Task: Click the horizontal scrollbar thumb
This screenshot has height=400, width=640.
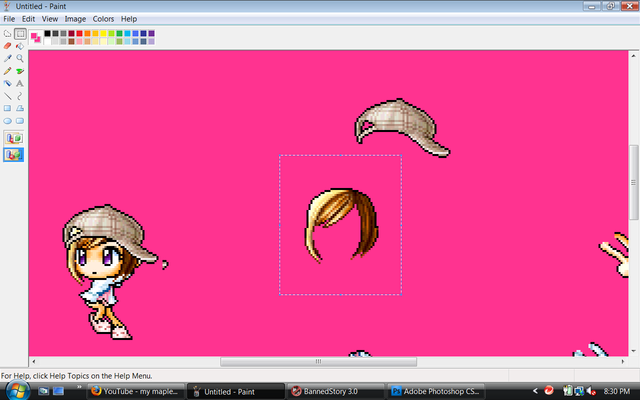Action: pyautogui.click(x=318, y=362)
